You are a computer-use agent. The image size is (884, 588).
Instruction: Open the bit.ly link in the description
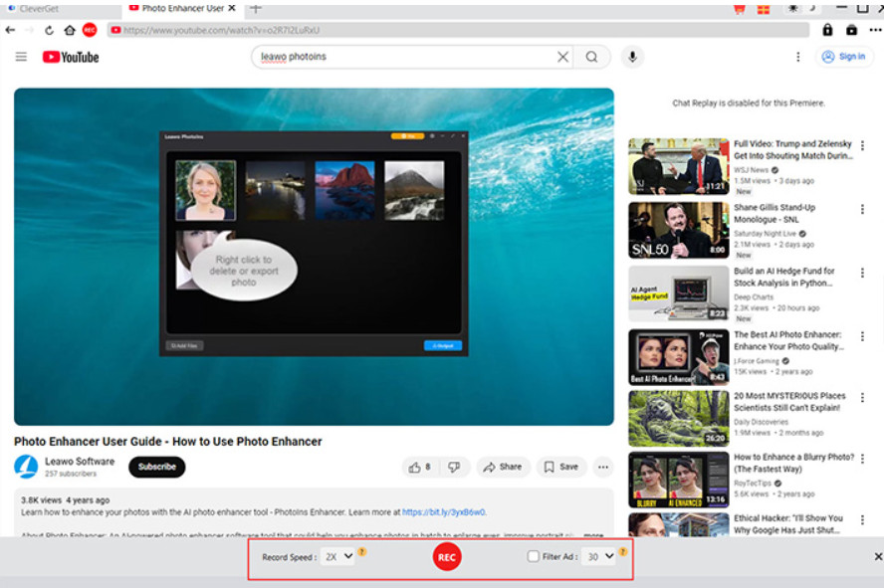click(x=444, y=512)
